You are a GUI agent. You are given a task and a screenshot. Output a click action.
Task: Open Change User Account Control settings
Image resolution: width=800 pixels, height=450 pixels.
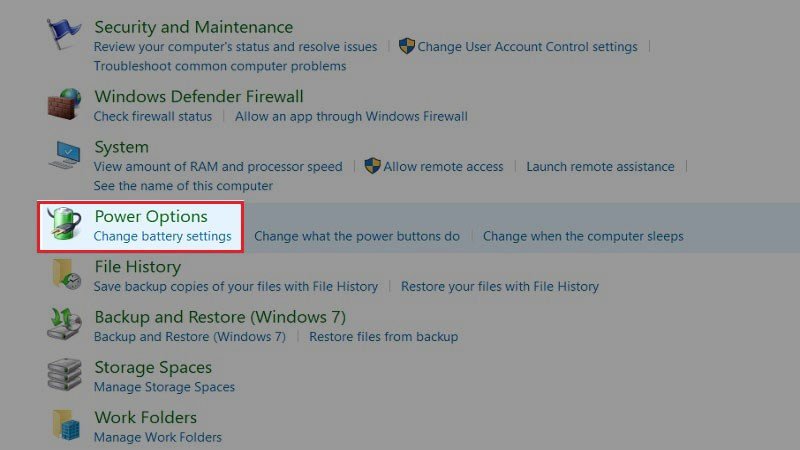(527, 47)
